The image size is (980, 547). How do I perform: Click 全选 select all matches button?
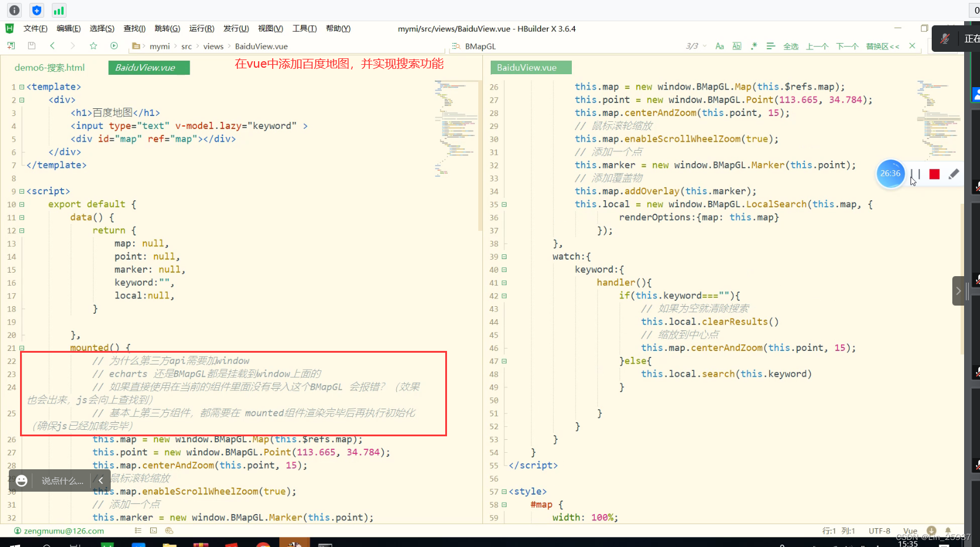(791, 47)
